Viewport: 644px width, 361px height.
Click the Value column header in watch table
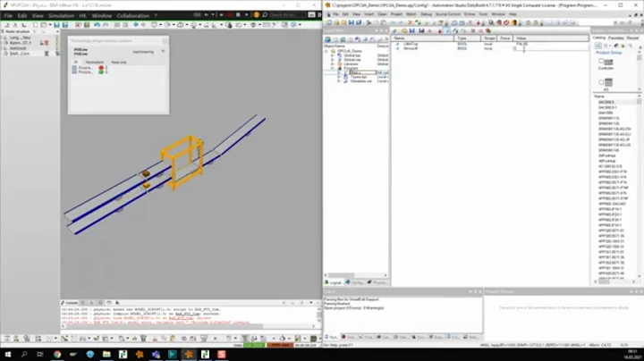point(550,38)
